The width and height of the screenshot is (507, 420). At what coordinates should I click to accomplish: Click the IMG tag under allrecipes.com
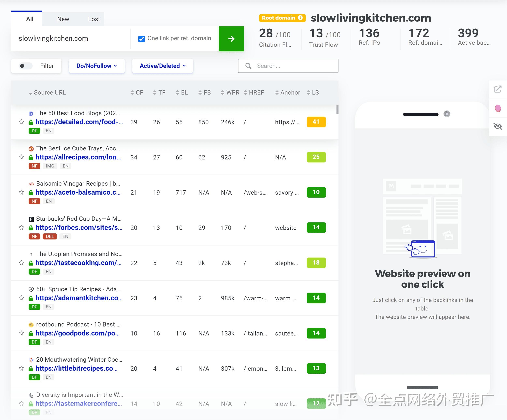(x=50, y=166)
